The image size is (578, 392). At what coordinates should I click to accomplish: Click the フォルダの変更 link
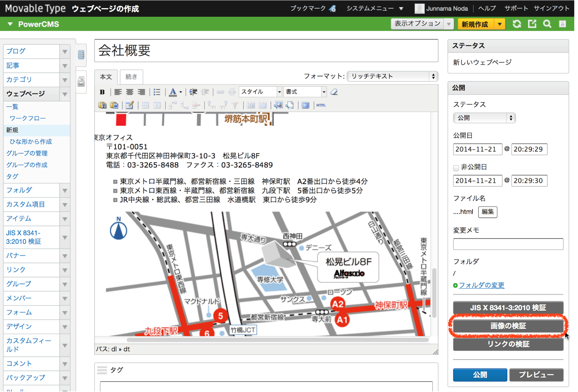pyautogui.click(x=481, y=285)
